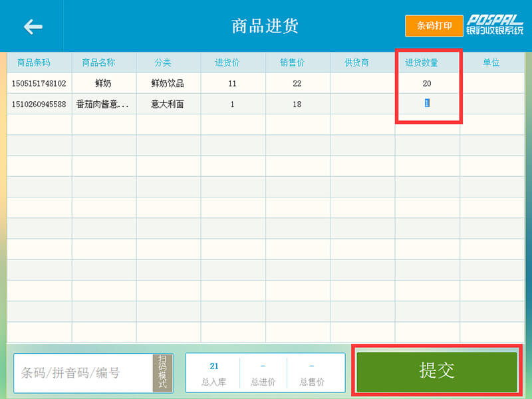The width and height of the screenshot is (532, 399).
Task: Edit purchase quantity 20 for 鲜奶
Action: click(427, 83)
